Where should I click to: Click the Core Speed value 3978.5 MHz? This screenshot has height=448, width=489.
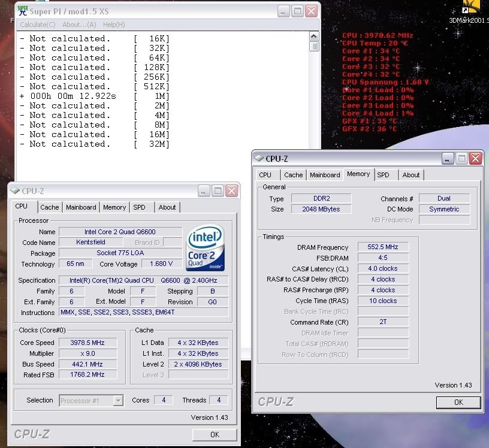[87, 343]
